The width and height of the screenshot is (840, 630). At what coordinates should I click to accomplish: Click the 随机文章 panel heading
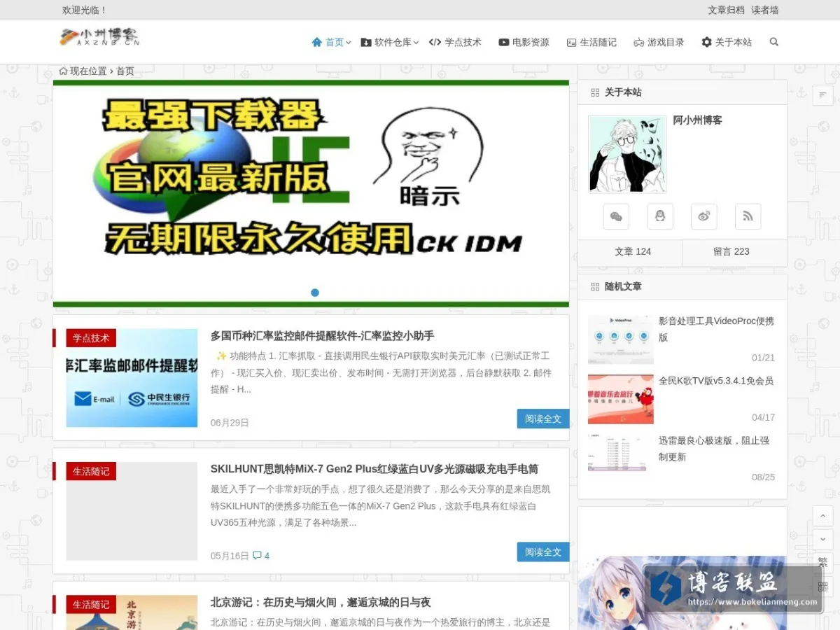point(623,287)
